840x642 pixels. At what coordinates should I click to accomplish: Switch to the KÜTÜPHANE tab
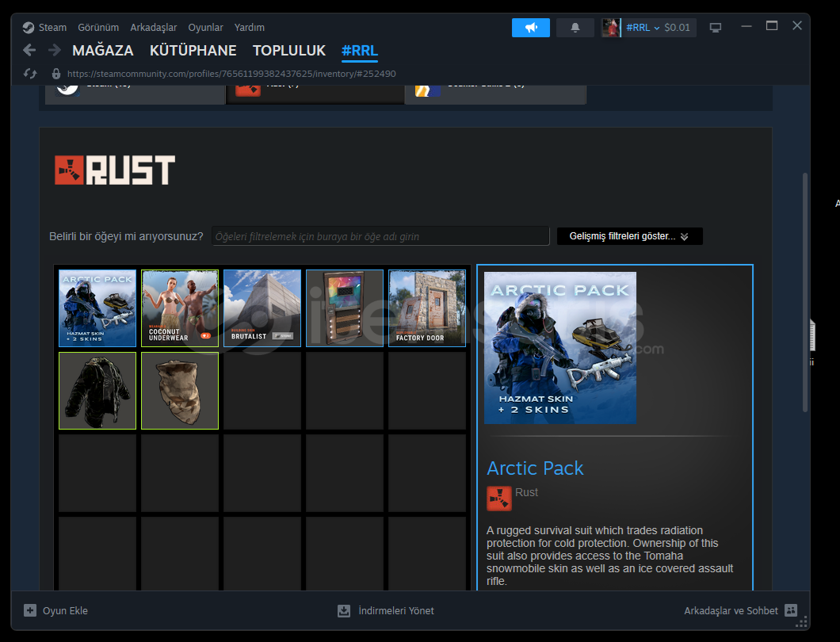(x=193, y=51)
